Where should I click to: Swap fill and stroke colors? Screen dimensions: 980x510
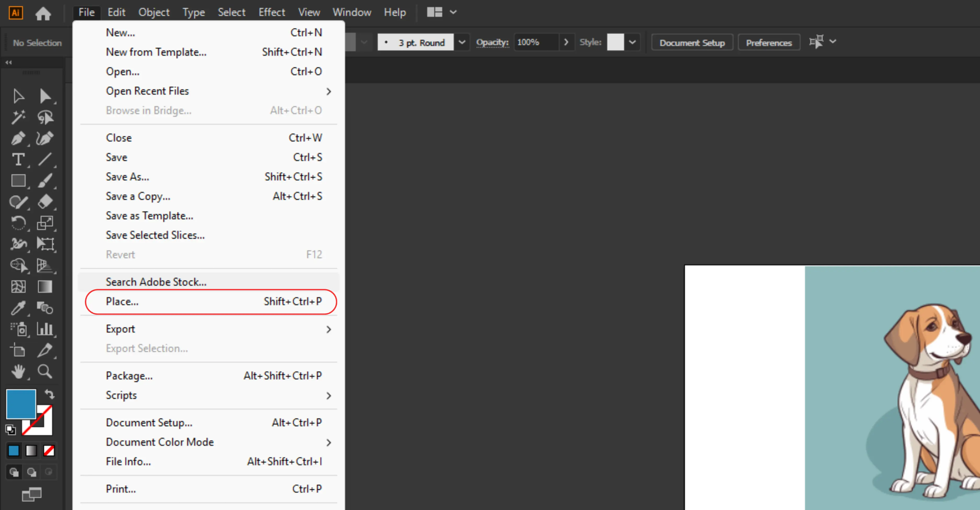[x=49, y=394]
